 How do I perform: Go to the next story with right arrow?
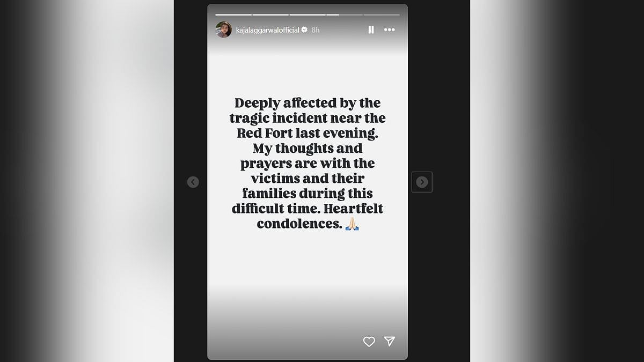point(422,182)
